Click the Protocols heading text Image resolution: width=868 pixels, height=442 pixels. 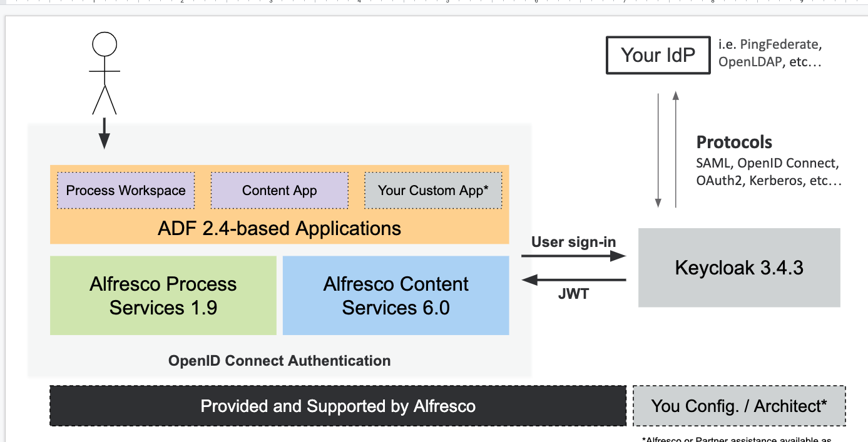734,142
